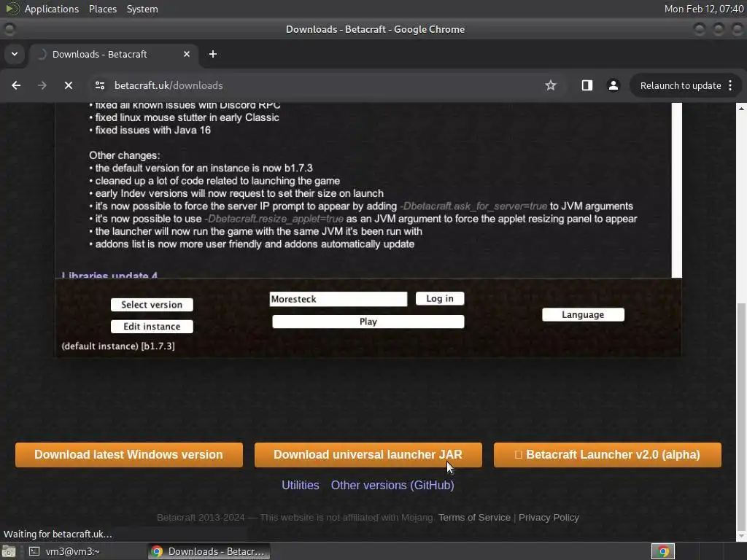Viewport: 747px width, 560px height.
Task: Click 'the default version for an instance' line
Action: (x=204, y=168)
